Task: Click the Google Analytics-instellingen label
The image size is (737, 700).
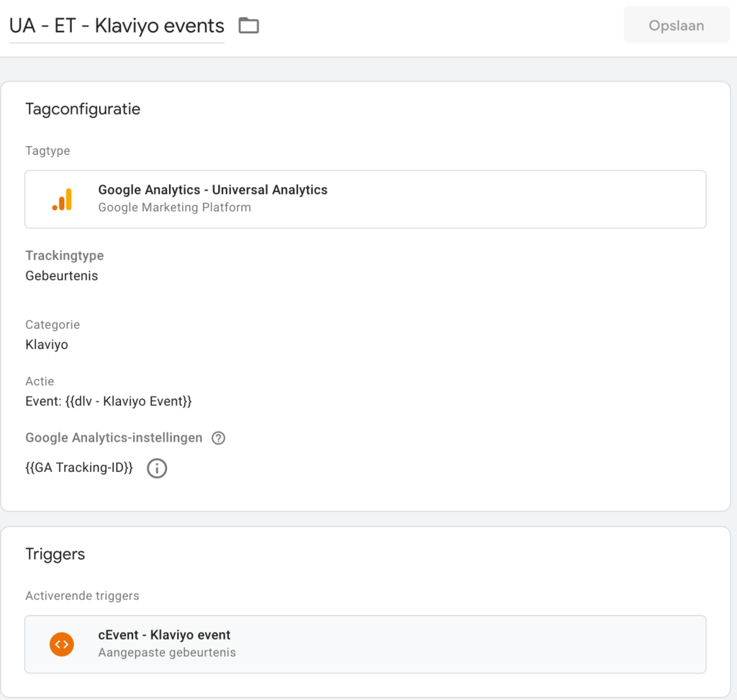Action: [x=115, y=437]
